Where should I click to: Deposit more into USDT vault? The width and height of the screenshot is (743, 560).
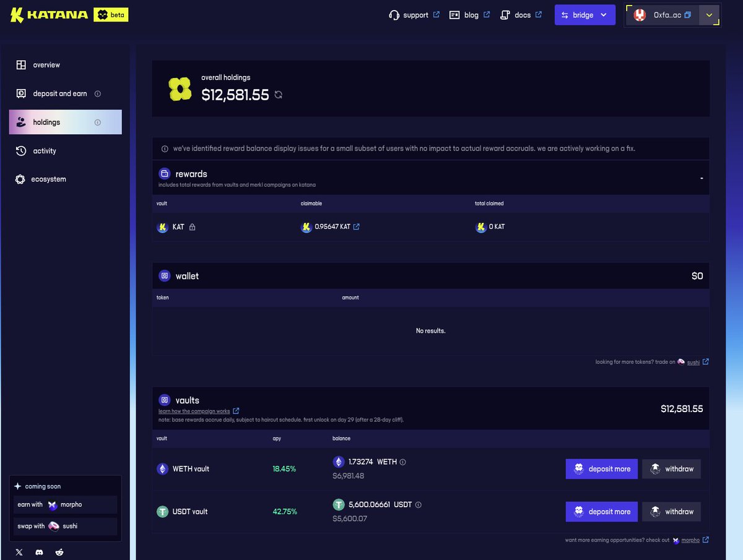pos(602,512)
